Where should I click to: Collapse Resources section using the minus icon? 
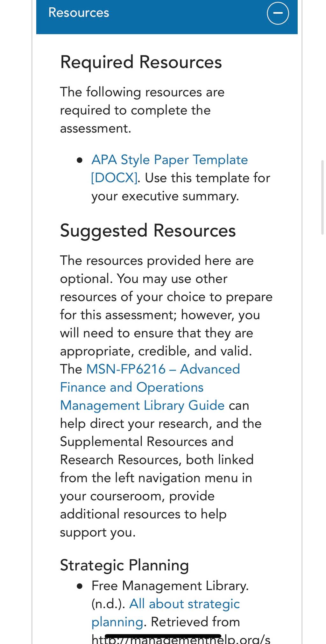(278, 13)
